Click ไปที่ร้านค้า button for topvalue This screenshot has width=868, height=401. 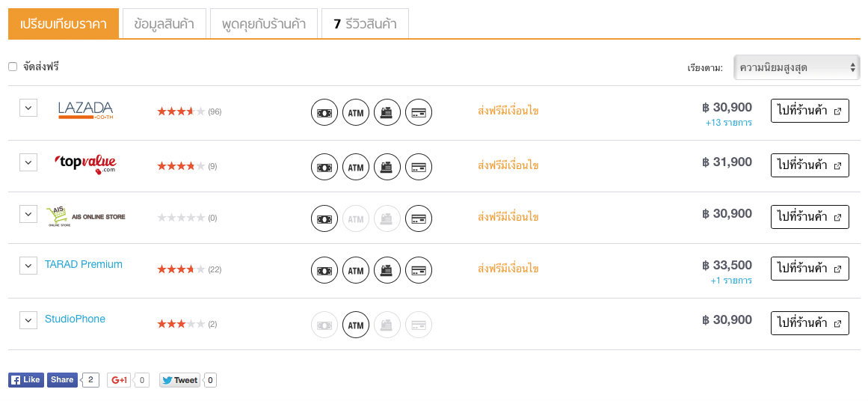pos(810,165)
